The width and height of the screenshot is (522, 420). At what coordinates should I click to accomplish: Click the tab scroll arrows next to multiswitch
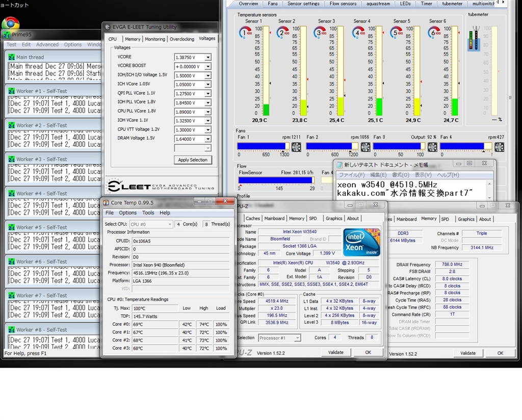[x=501, y=3]
